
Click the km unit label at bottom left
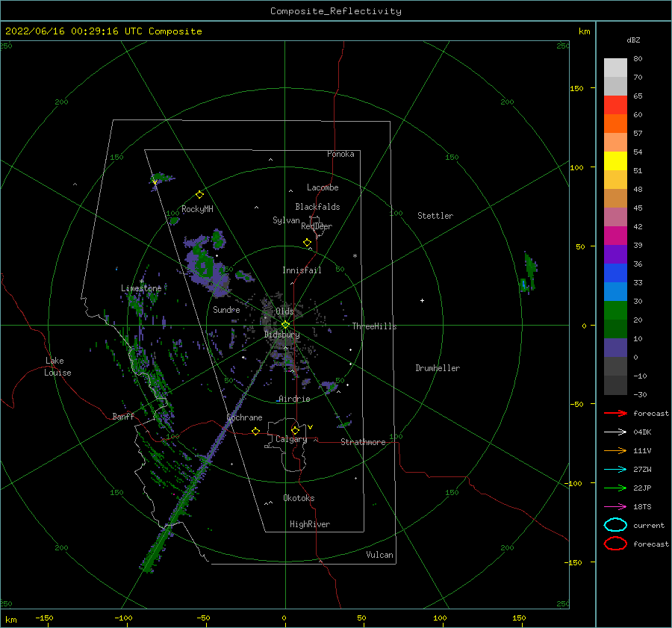tap(10, 620)
